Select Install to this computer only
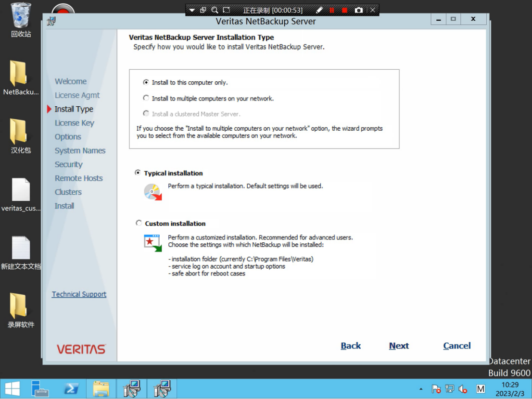 pos(146,82)
